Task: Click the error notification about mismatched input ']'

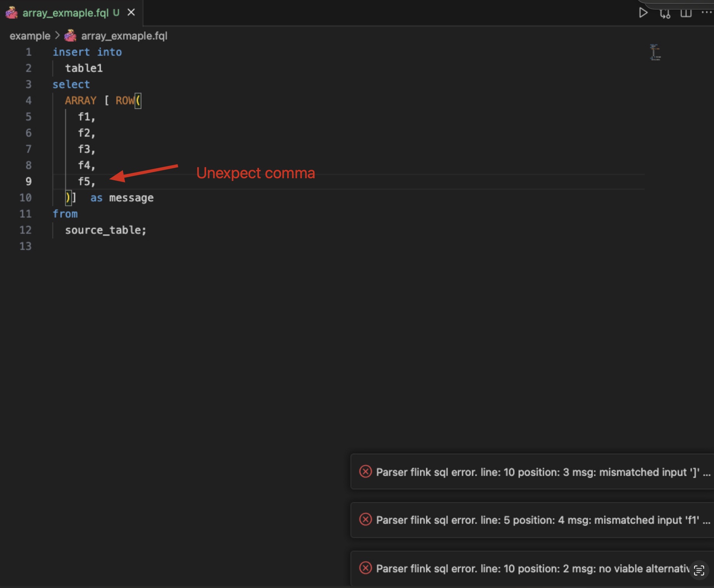Action: [x=532, y=472]
